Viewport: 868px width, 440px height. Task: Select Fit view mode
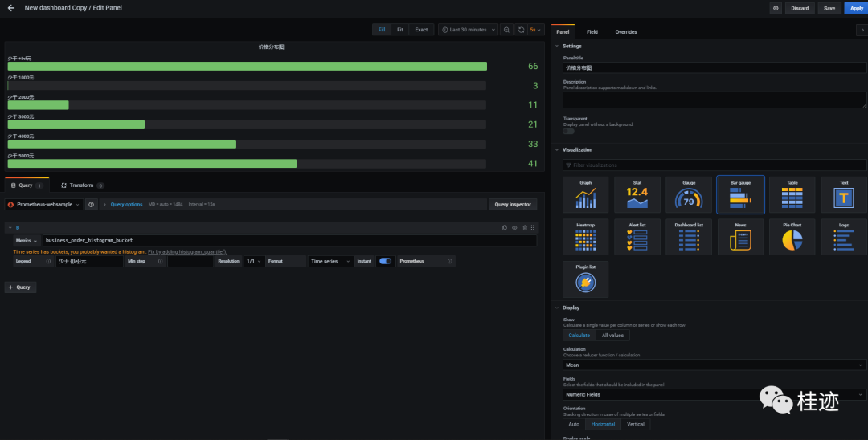[x=399, y=30]
